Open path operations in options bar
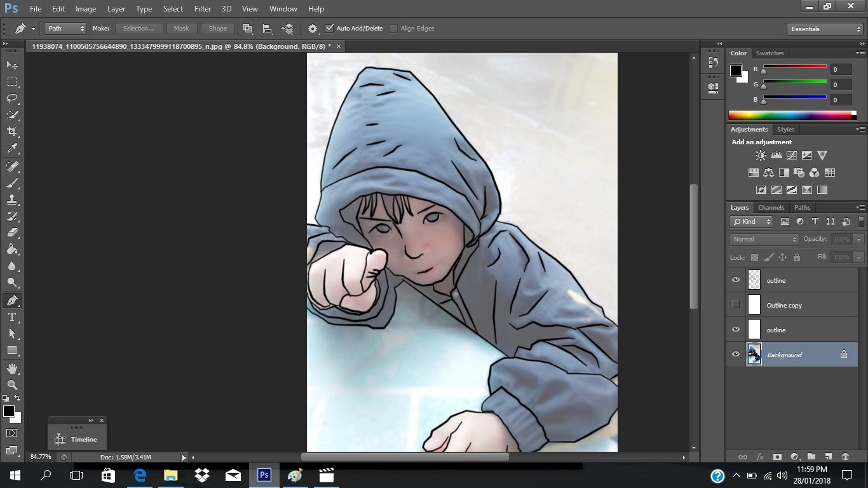 click(x=247, y=29)
